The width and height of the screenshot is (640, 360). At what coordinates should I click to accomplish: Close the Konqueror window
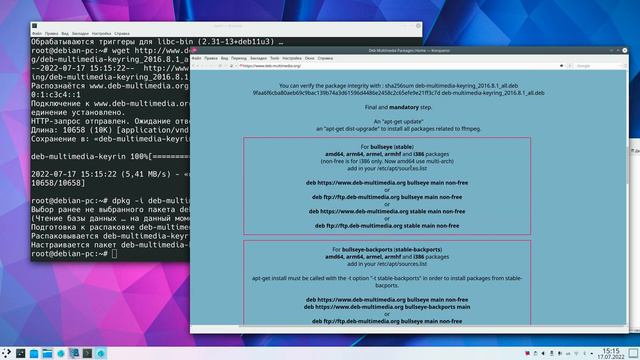[x=624, y=50]
